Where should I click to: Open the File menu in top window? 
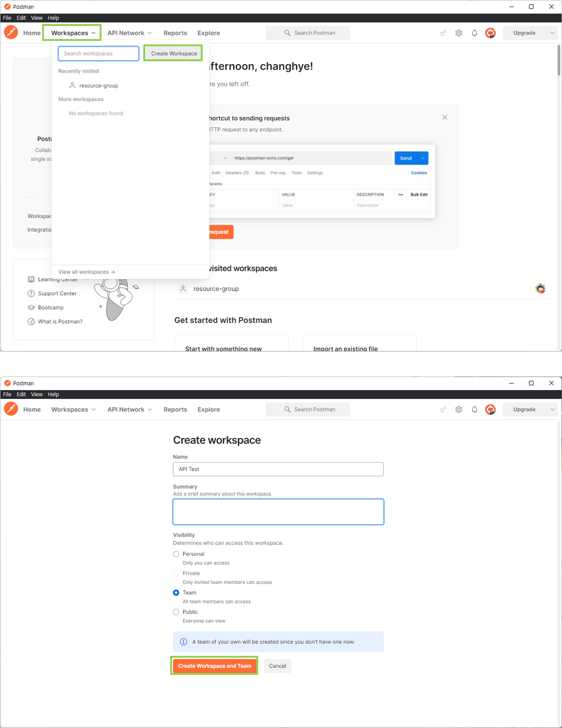pyautogui.click(x=7, y=18)
